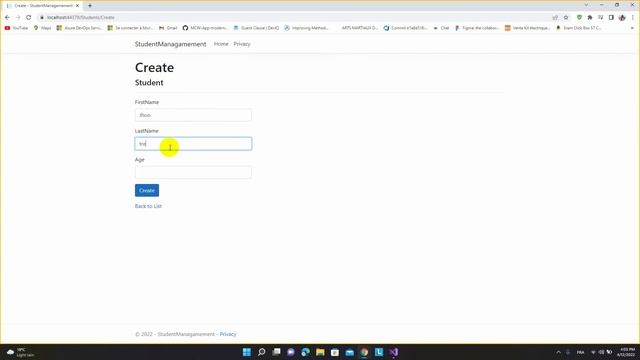The image size is (640, 360).
Task: Click the StudentManagement brand link
Action: click(x=170, y=44)
